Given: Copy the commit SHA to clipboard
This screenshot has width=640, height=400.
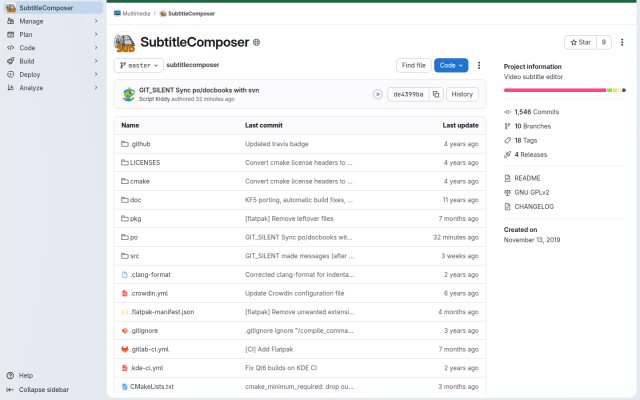Looking at the screenshot, I should pos(436,94).
